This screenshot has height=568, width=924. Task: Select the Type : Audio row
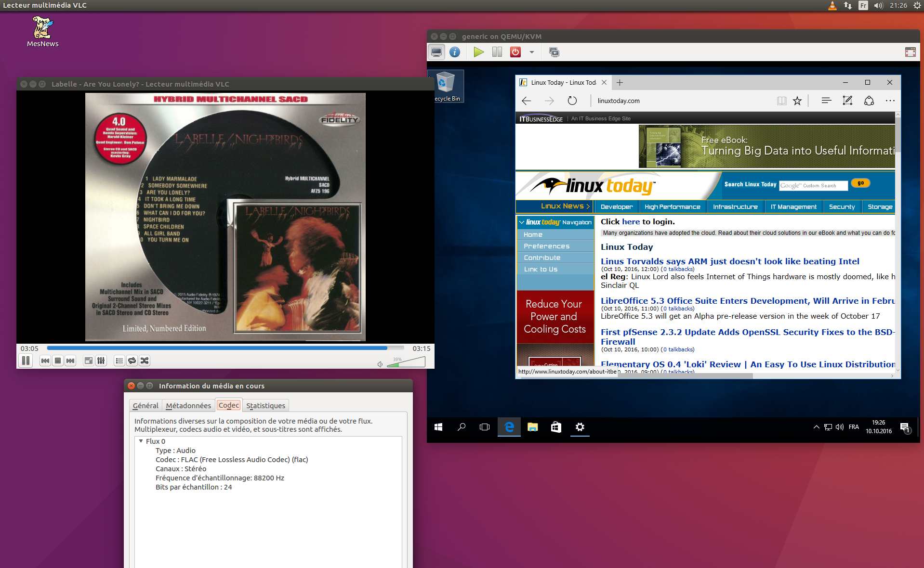tap(175, 451)
